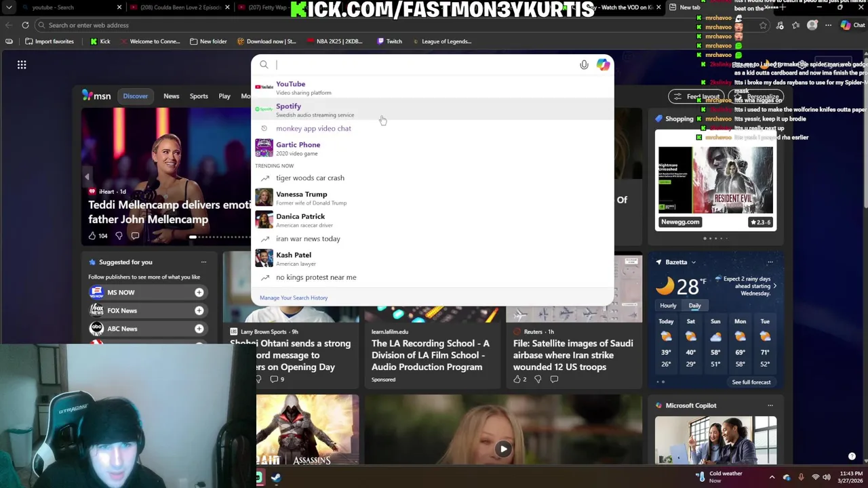This screenshot has height=488, width=868.
Task: Open the News tab on MSN
Action: pyautogui.click(x=171, y=96)
